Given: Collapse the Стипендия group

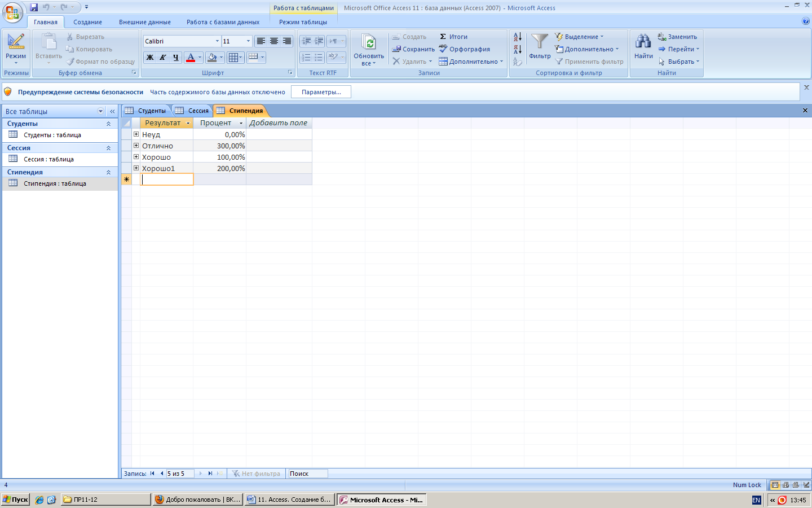Looking at the screenshot, I should click(108, 172).
